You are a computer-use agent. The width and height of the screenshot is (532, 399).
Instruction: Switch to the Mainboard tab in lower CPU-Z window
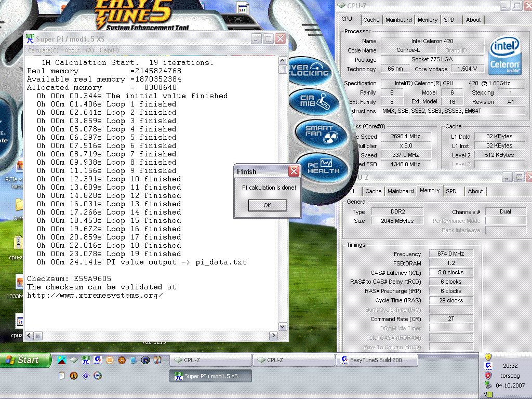pyautogui.click(x=401, y=191)
